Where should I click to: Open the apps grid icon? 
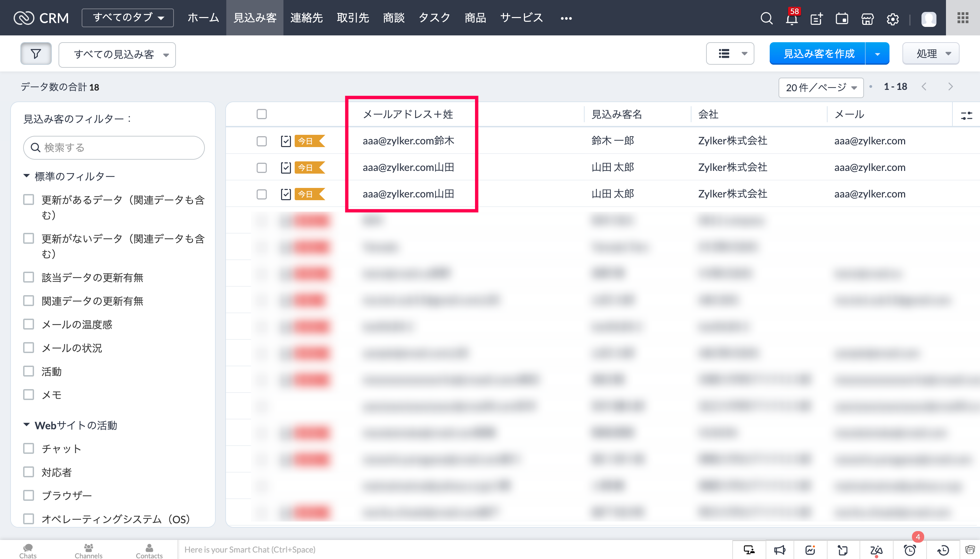pos(963,18)
